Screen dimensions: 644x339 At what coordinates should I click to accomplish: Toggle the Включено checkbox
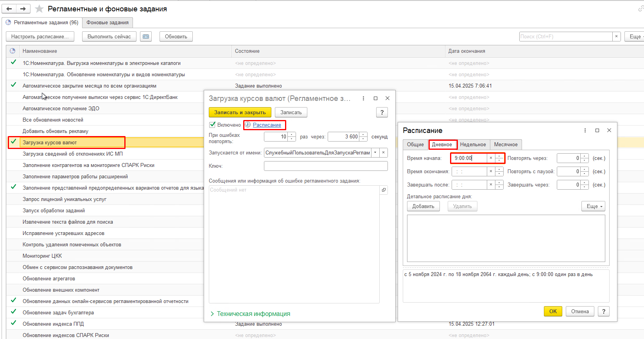tap(213, 125)
